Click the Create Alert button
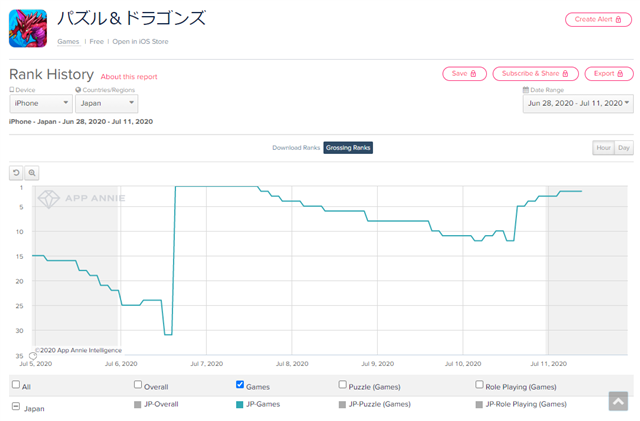Image resolution: width=640 pixels, height=421 pixels. click(x=598, y=19)
